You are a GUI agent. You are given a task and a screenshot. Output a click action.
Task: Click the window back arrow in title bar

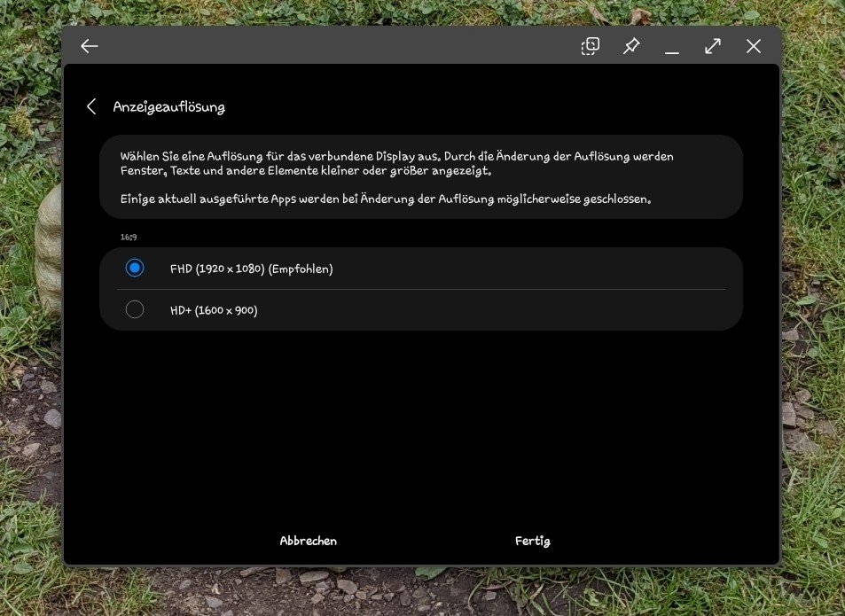click(90, 46)
